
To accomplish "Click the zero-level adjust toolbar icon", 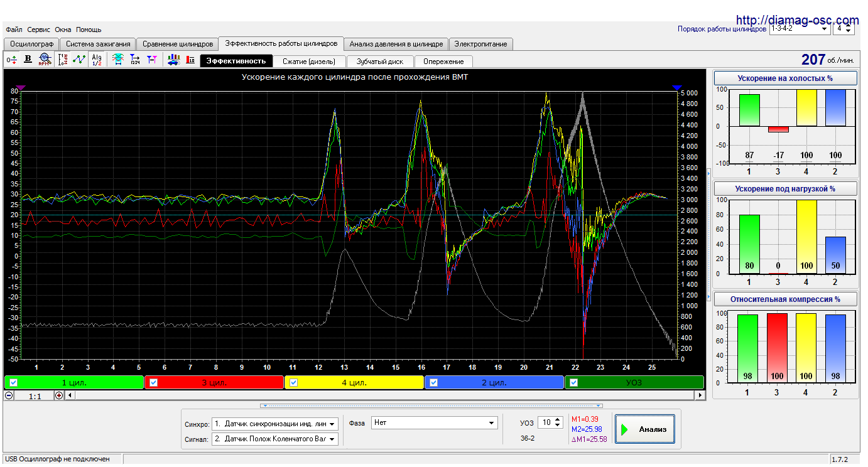I will coord(12,60).
